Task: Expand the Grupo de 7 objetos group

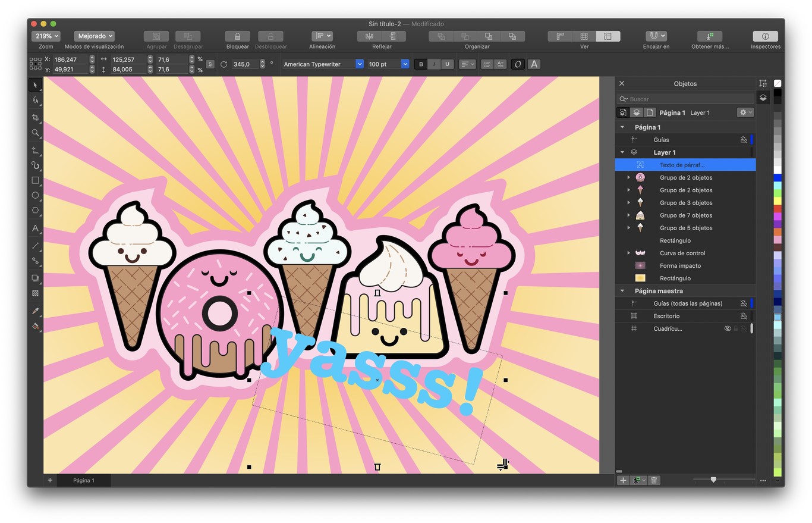Action: (629, 215)
